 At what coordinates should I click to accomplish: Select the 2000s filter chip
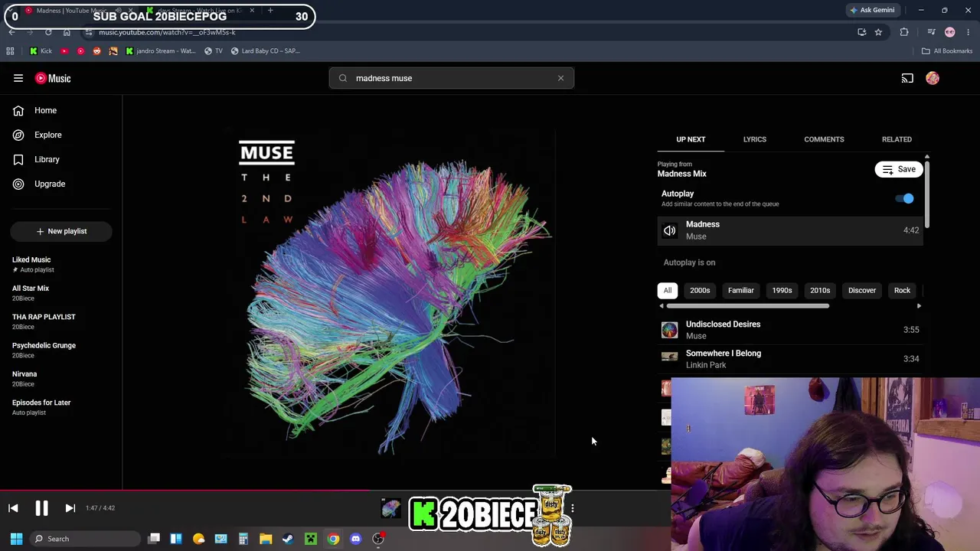tap(700, 291)
